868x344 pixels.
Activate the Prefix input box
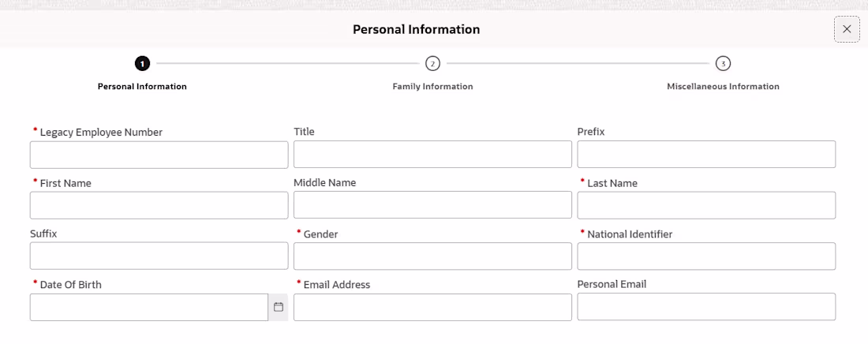click(x=706, y=154)
